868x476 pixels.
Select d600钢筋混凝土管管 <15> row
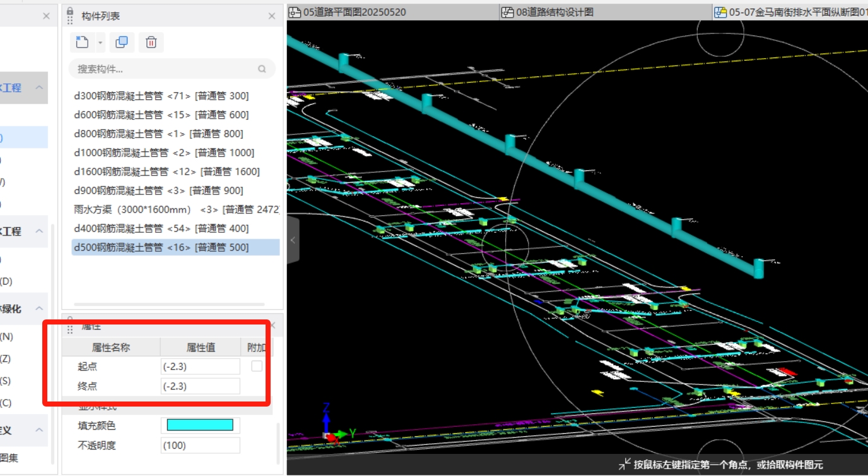click(175, 115)
